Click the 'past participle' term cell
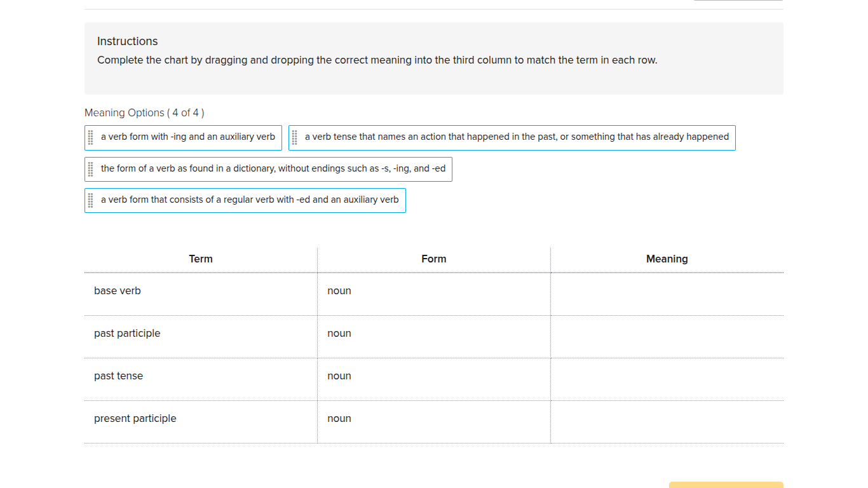The height and width of the screenshot is (488, 868). pyautogui.click(x=127, y=333)
